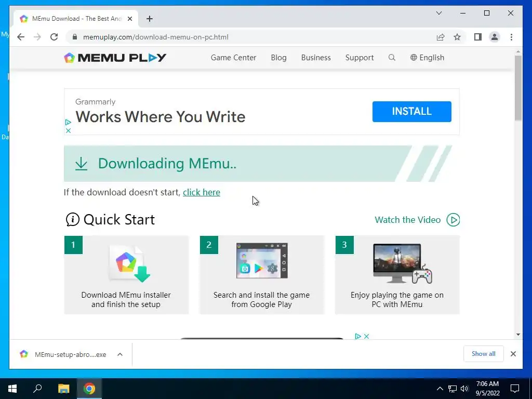Click the forward navigation arrow

pos(37,37)
